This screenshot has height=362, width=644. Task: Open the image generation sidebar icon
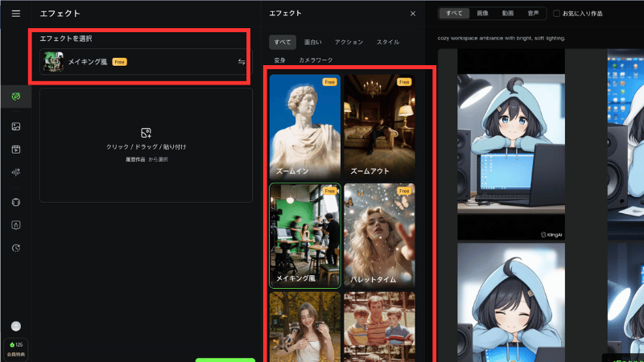pos(16,126)
